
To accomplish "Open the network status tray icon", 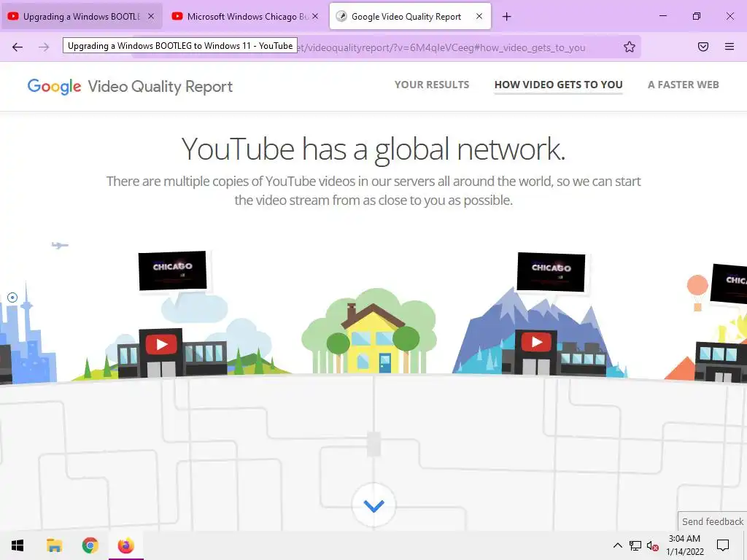I will pos(635,545).
